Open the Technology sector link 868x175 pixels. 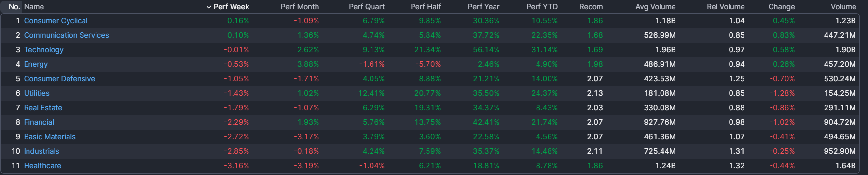tap(43, 50)
